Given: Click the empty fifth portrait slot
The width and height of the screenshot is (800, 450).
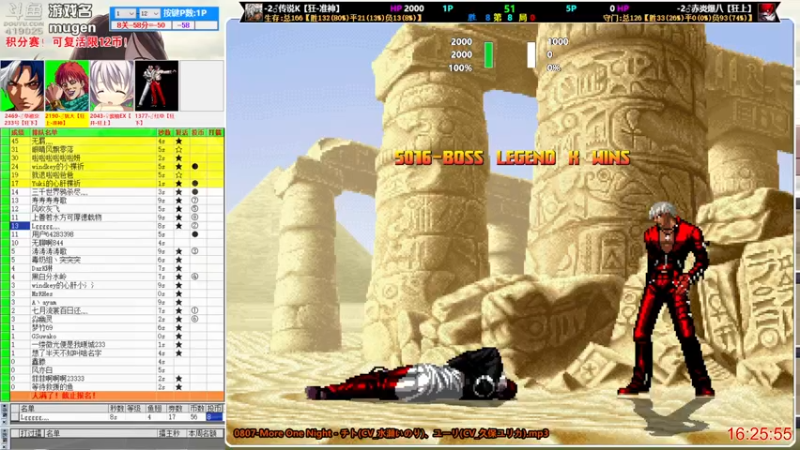Looking at the screenshot, I should tap(201, 86).
